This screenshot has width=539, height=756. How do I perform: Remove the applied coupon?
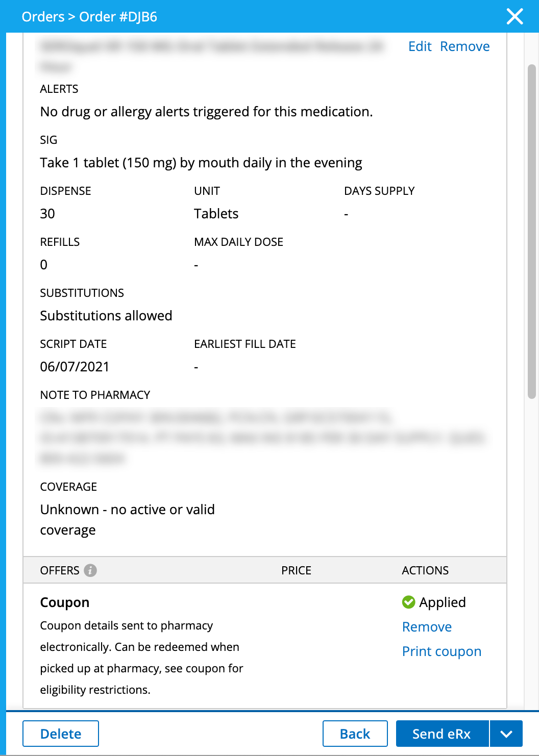pos(427,627)
